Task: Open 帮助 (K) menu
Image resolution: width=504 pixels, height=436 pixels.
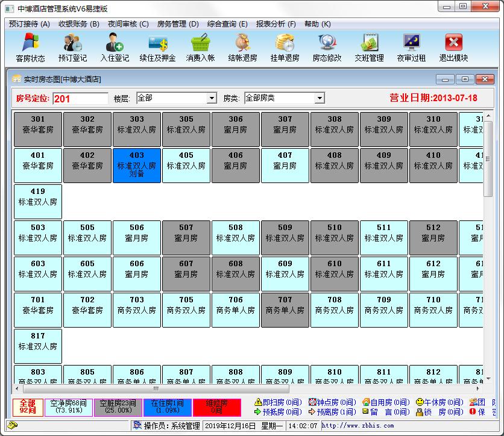Action: (x=318, y=24)
